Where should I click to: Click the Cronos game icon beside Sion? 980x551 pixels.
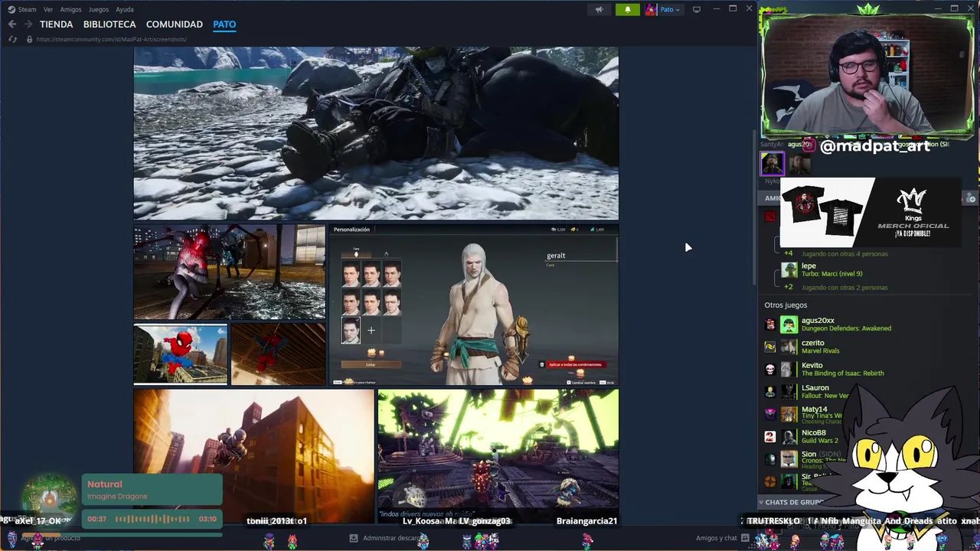tap(770, 458)
